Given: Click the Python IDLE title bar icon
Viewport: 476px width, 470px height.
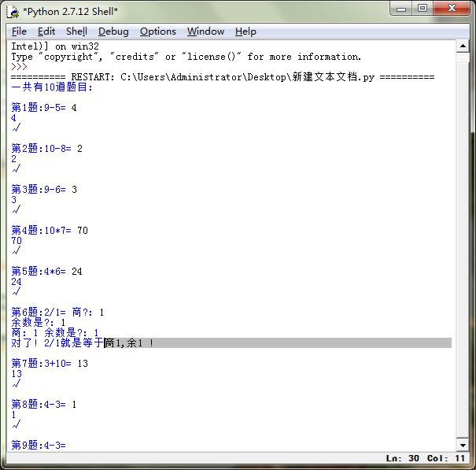Looking at the screenshot, I should pyautogui.click(x=13, y=12).
